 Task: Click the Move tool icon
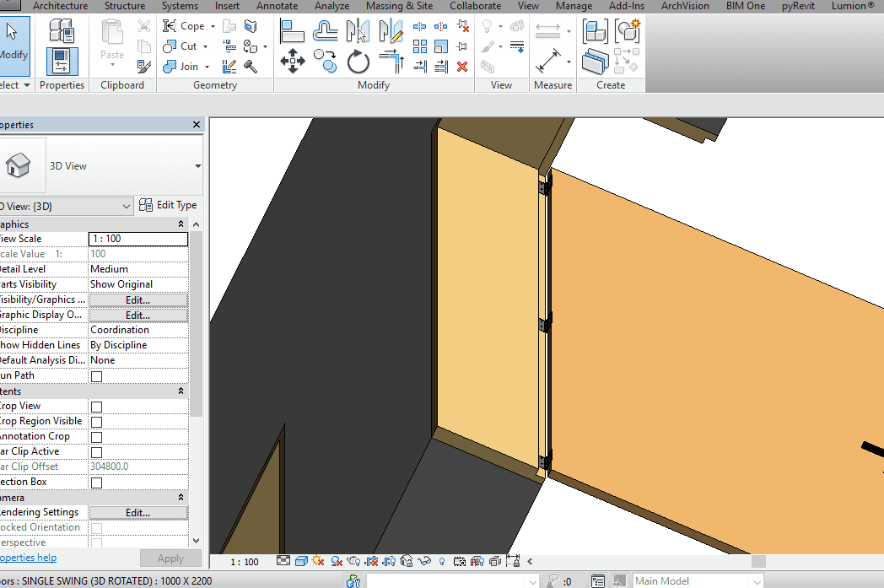pyautogui.click(x=292, y=61)
